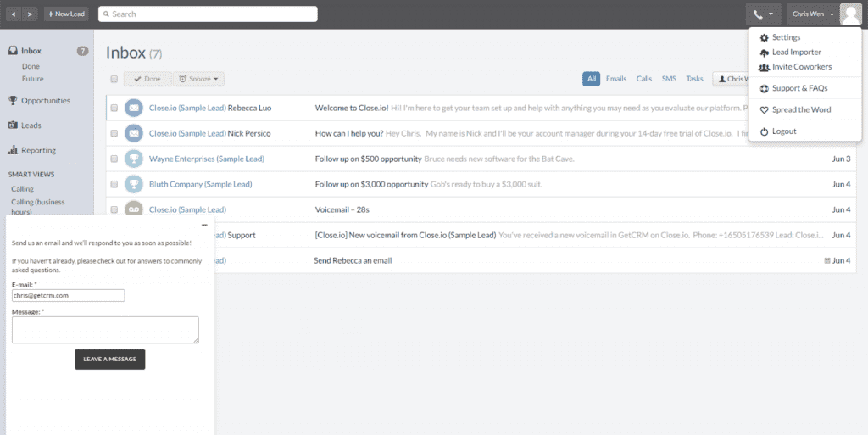Open the Chris W user filter dropdown
Screen dimensions: 868x435
pyautogui.click(x=731, y=79)
